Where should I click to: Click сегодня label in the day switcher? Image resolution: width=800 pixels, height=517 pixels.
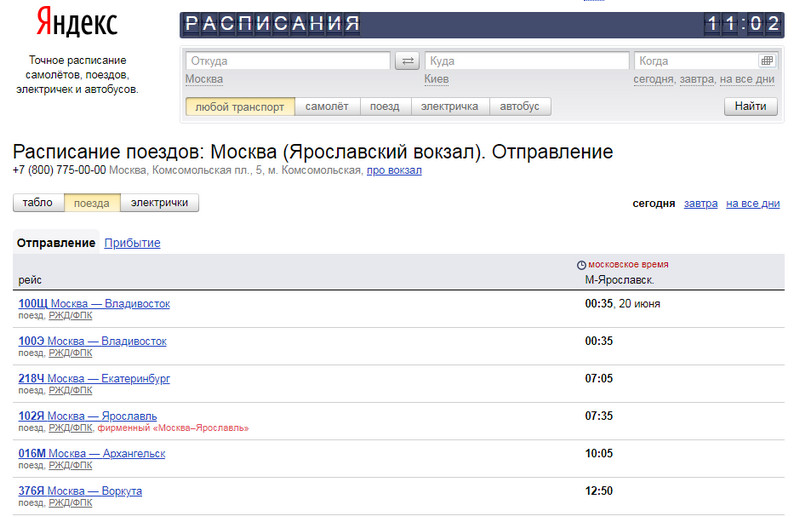(654, 204)
